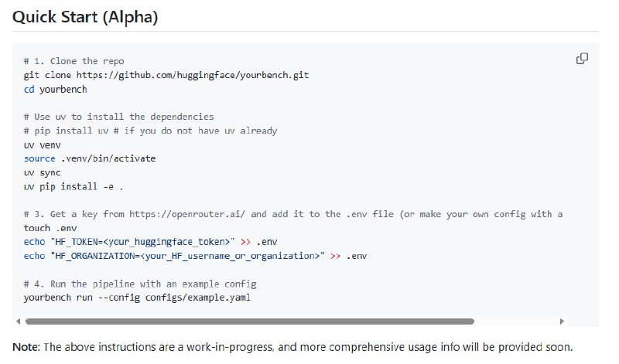
Task: Click the horizontal scrollbar thumb
Action: point(249,321)
